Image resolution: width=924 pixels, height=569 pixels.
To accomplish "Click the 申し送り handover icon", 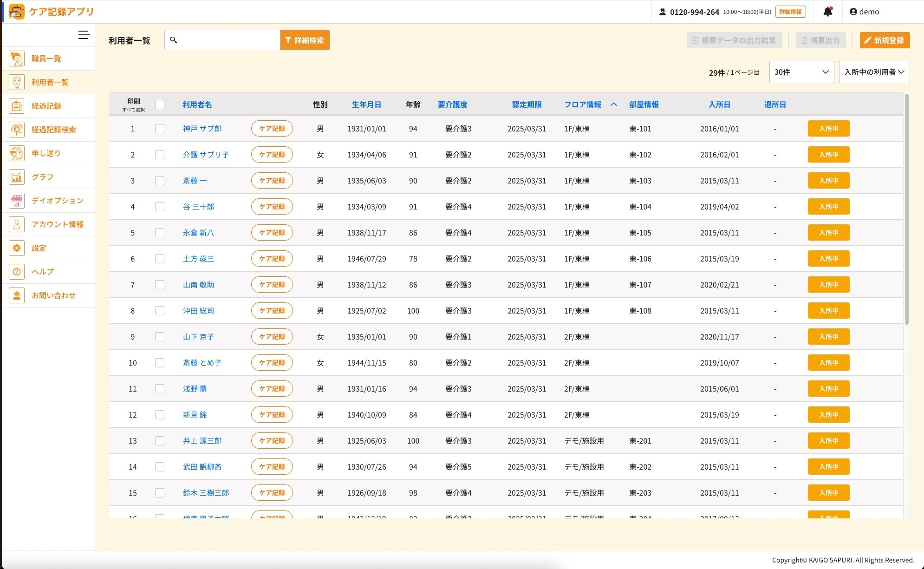I will 17,153.
